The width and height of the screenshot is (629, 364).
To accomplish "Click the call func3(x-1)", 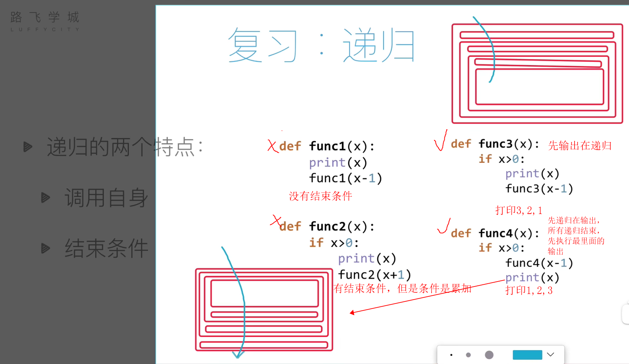I will 539,189.
